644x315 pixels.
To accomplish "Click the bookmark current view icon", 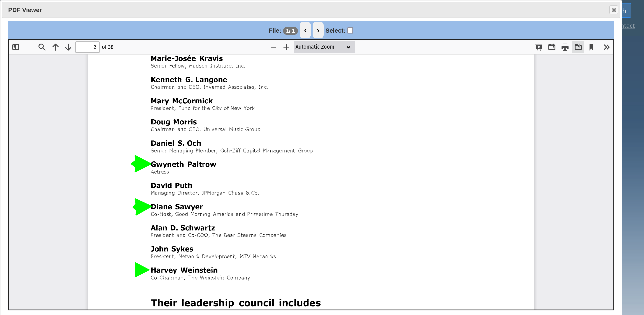I will 591,47.
